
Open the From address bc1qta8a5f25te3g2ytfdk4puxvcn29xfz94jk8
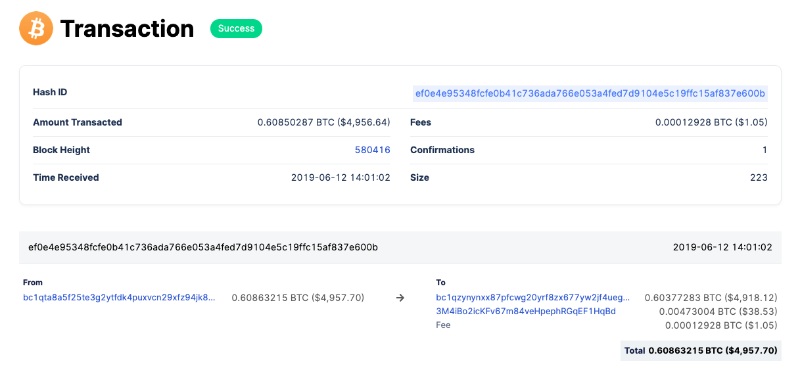119,297
